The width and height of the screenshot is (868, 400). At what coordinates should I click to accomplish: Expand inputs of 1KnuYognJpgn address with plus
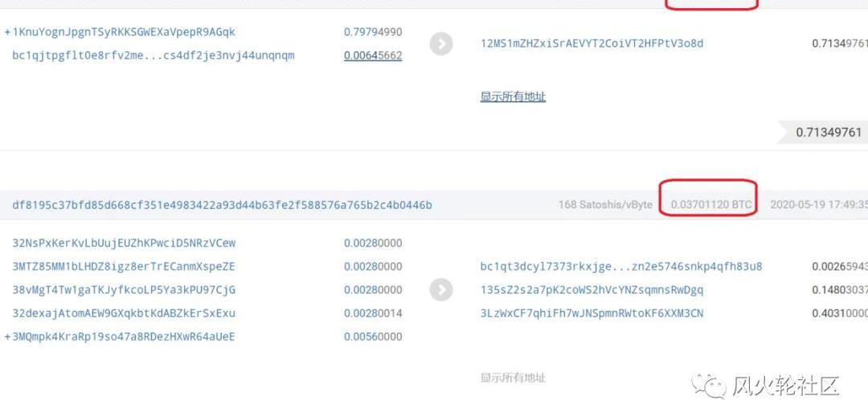point(7,32)
